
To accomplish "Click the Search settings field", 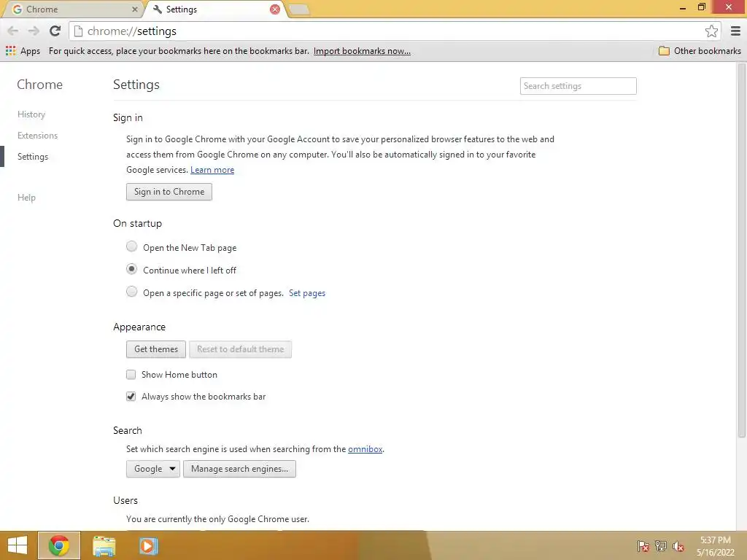I will [x=578, y=86].
